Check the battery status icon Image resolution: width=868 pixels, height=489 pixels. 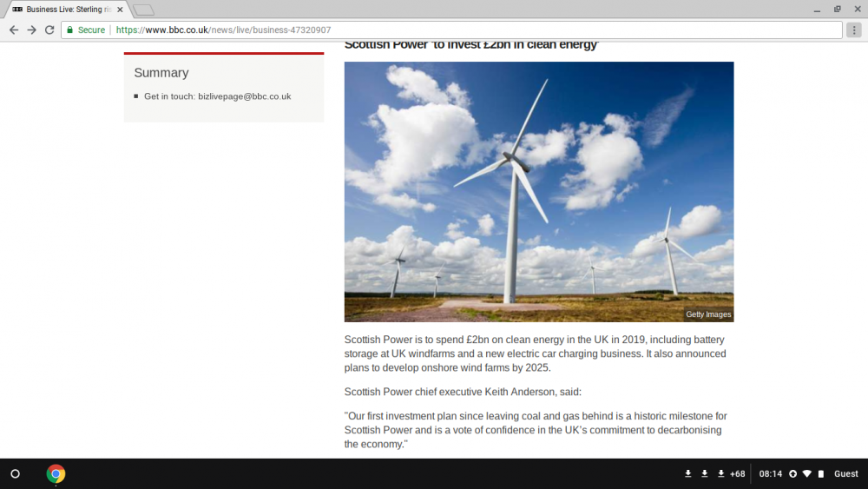[821, 474]
